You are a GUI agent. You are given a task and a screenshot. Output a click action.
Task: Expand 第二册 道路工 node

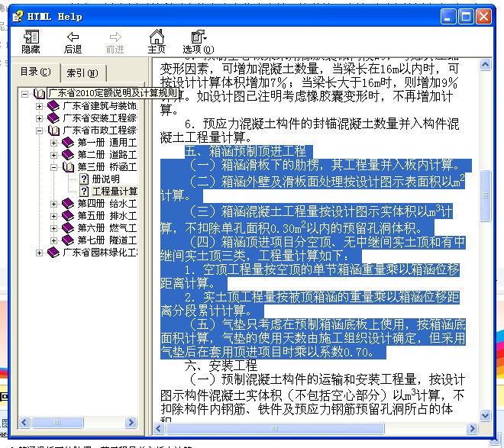tap(53, 155)
